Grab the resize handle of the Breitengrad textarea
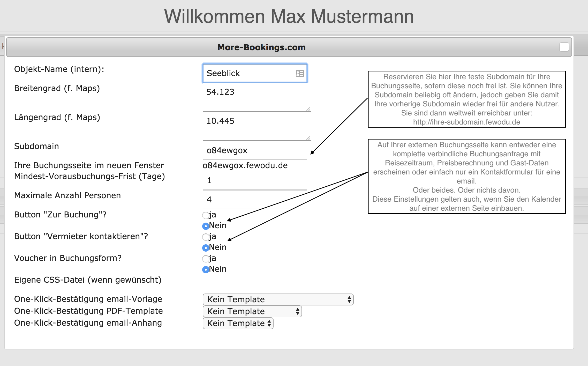 click(x=308, y=109)
